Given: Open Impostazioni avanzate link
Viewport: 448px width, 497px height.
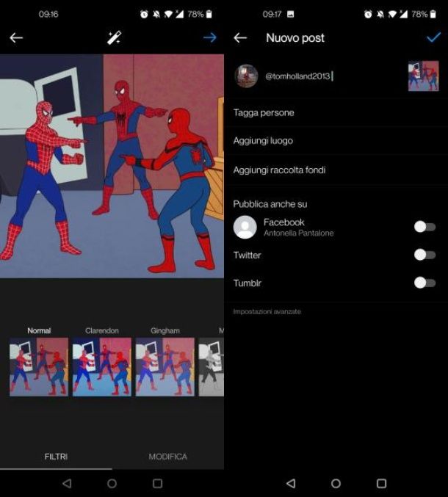Looking at the screenshot, I should click(267, 311).
